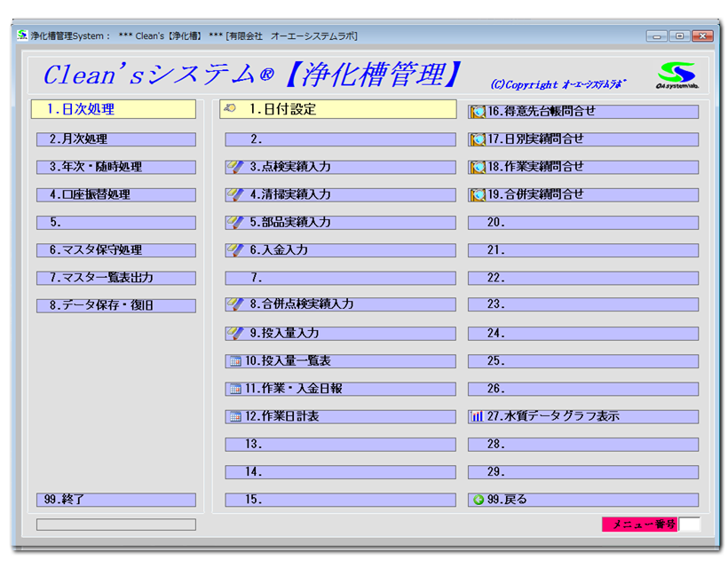Image resolution: width=728 pixels, height=568 pixels.
Task: Click the pencil icon beside 6.入金入力
Action: point(235,250)
